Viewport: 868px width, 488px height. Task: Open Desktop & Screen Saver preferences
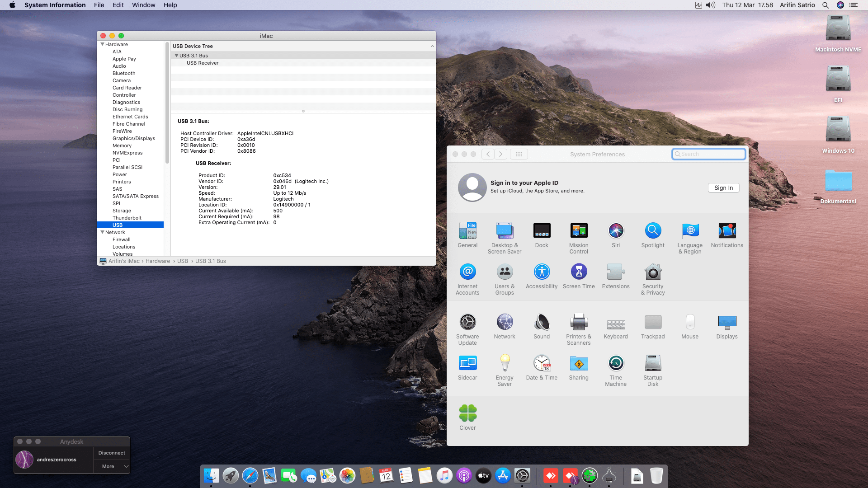(505, 238)
